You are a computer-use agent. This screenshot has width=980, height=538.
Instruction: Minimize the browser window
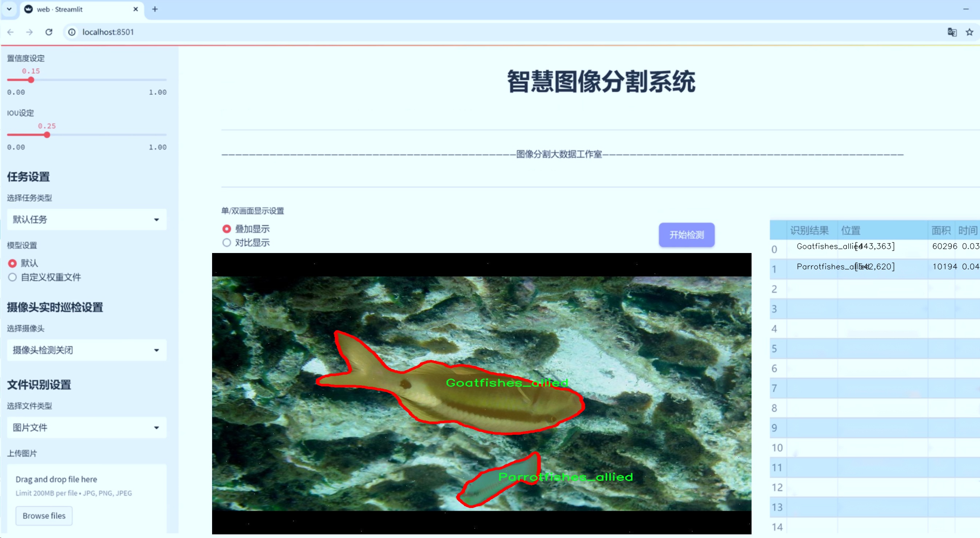[x=966, y=9]
